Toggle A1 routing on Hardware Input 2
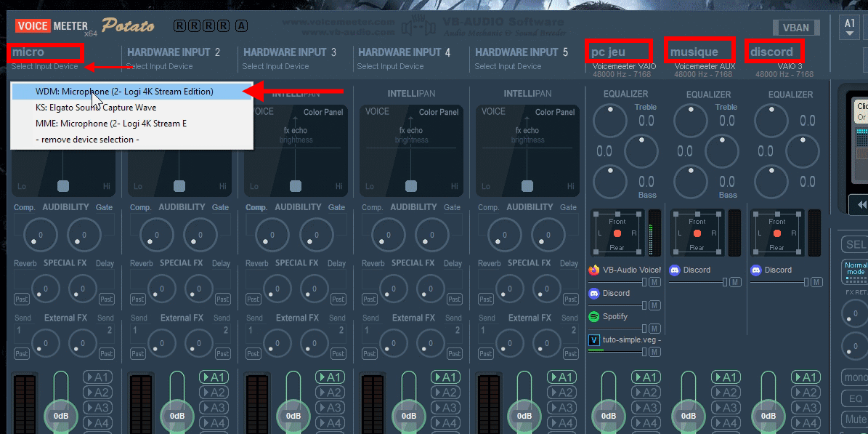Viewport: 868px width, 434px height. pos(214,377)
